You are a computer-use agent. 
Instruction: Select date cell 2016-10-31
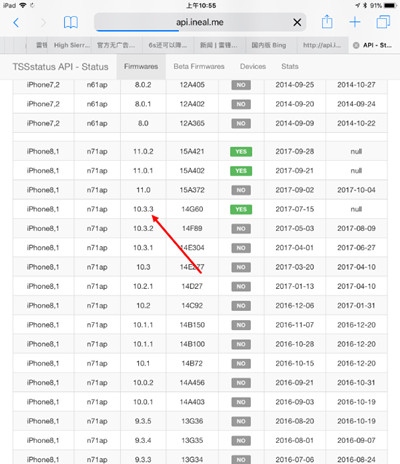click(356, 382)
